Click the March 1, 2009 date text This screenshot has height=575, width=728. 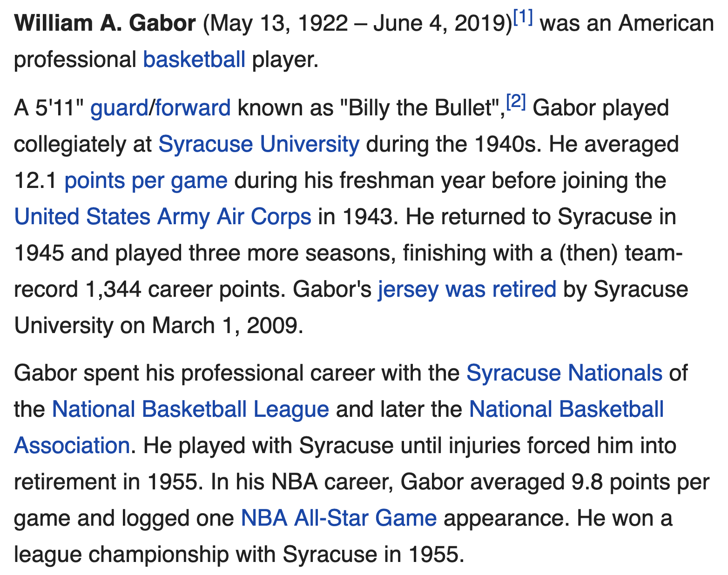(225, 326)
